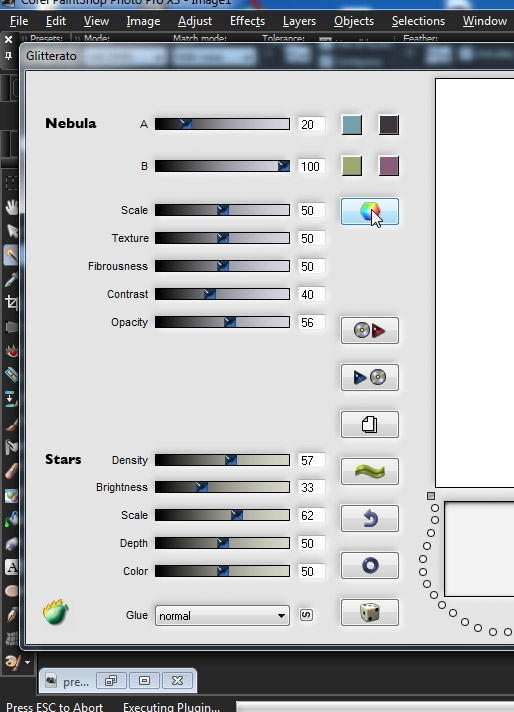The width and height of the screenshot is (514, 712).
Task: Click the disc and red arrow button
Action: coord(370,330)
